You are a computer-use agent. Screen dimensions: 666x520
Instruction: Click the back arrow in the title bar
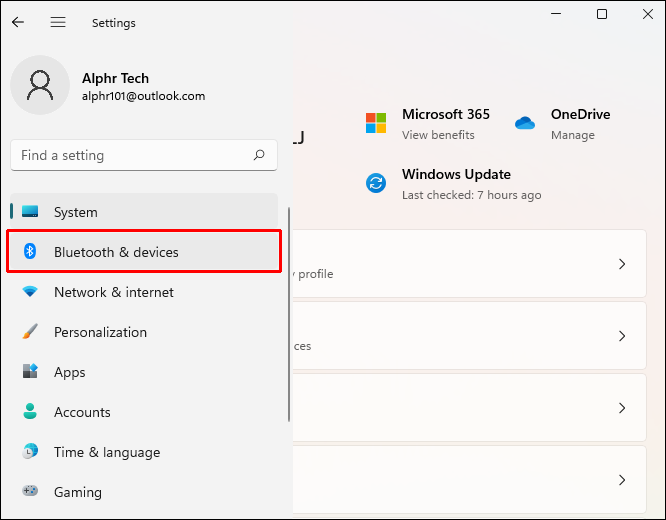18,22
